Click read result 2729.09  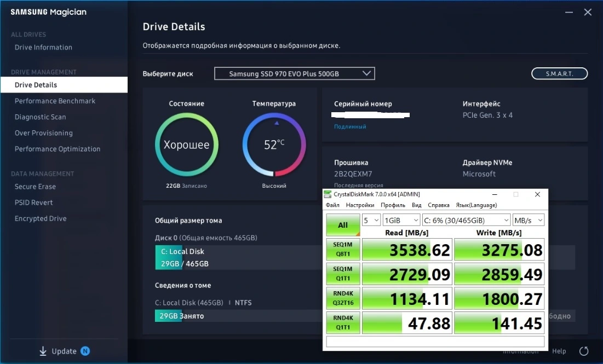point(407,274)
